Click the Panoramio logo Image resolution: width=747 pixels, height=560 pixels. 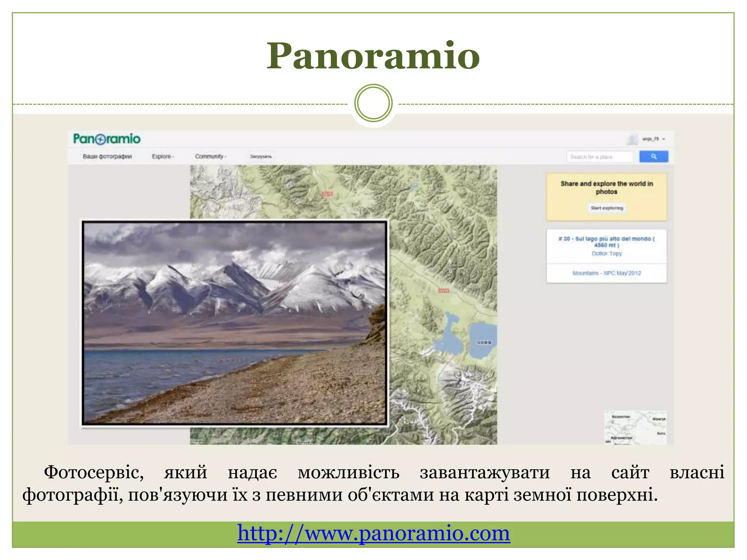point(107,139)
